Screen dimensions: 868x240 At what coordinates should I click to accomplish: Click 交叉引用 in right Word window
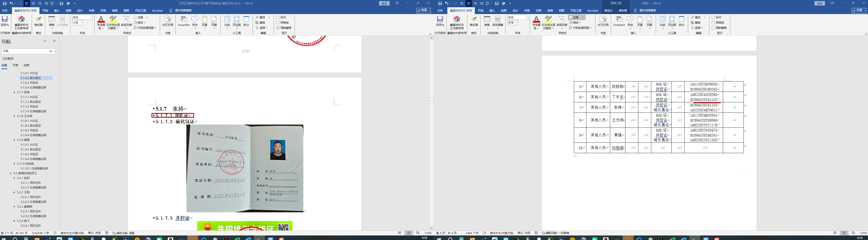(603, 21)
